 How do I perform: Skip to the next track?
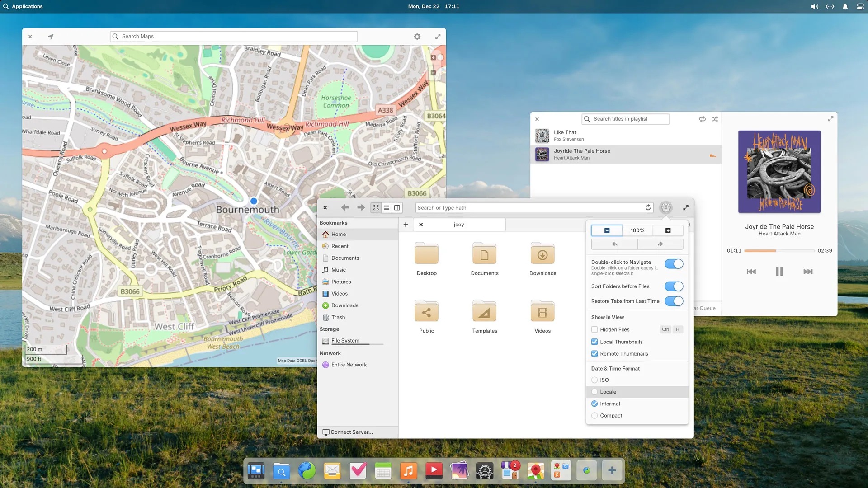pyautogui.click(x=808, y=272)
